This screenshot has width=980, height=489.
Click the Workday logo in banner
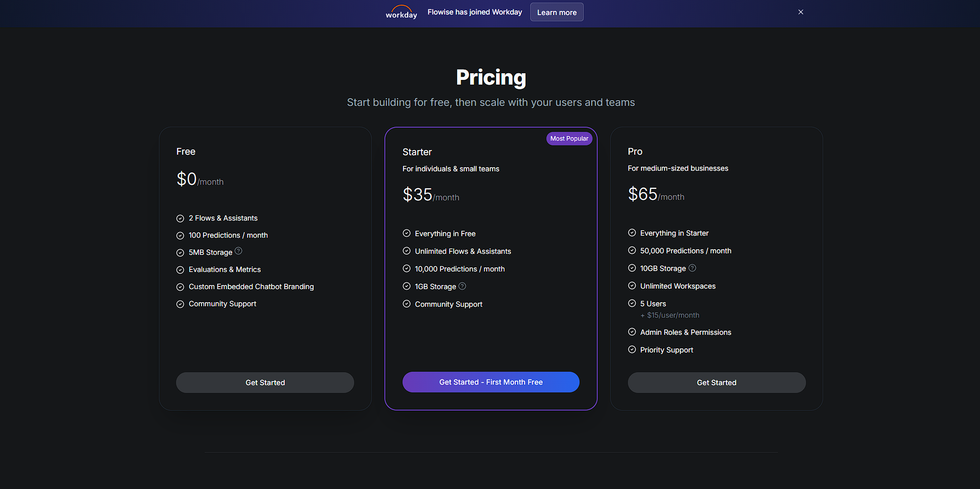401,12
